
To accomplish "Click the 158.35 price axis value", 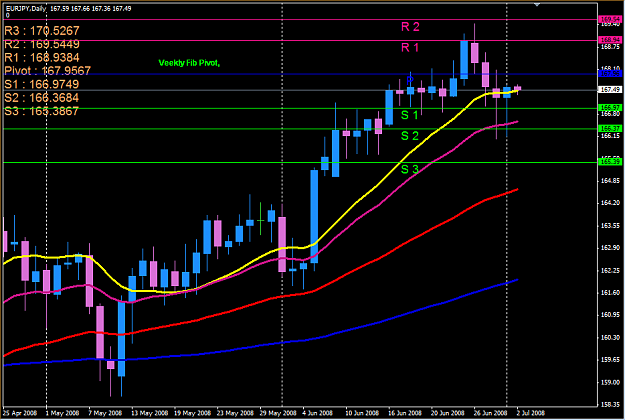I will [x=610, y=405].
